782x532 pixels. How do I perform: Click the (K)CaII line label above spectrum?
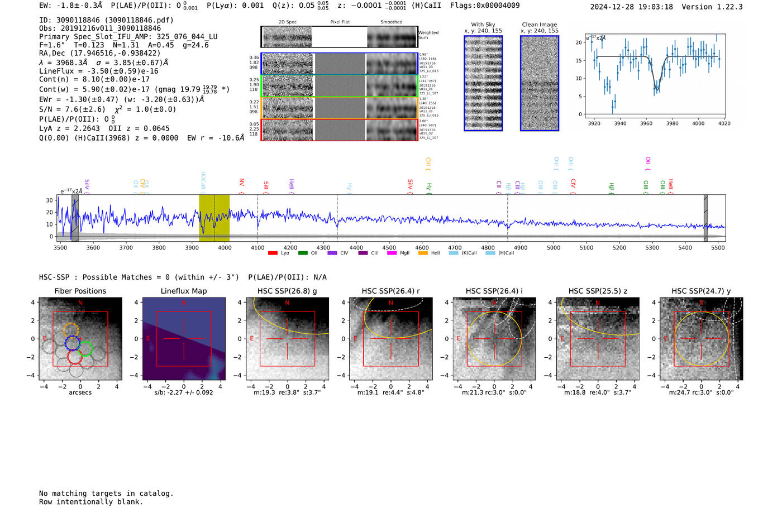203,183
